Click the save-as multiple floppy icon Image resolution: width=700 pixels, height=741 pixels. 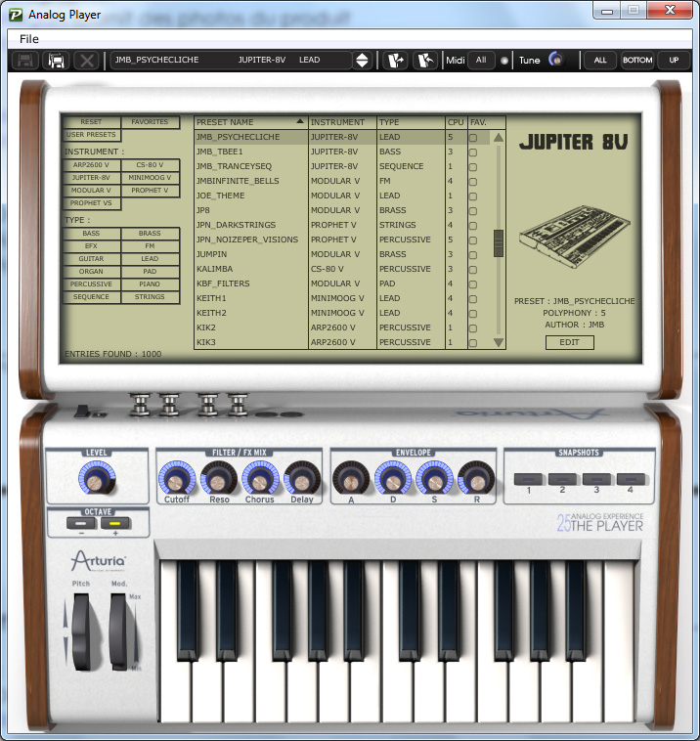coord(56,61)
